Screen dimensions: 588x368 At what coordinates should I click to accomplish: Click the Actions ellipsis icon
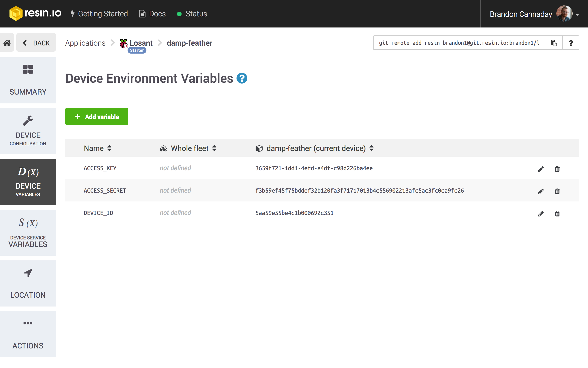pos(27,323)
